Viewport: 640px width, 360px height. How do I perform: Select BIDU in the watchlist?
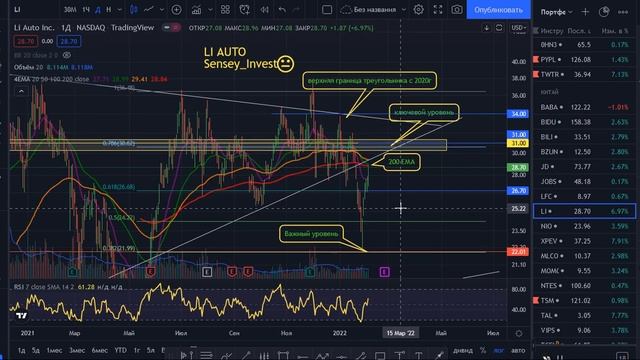click(584, 122)
